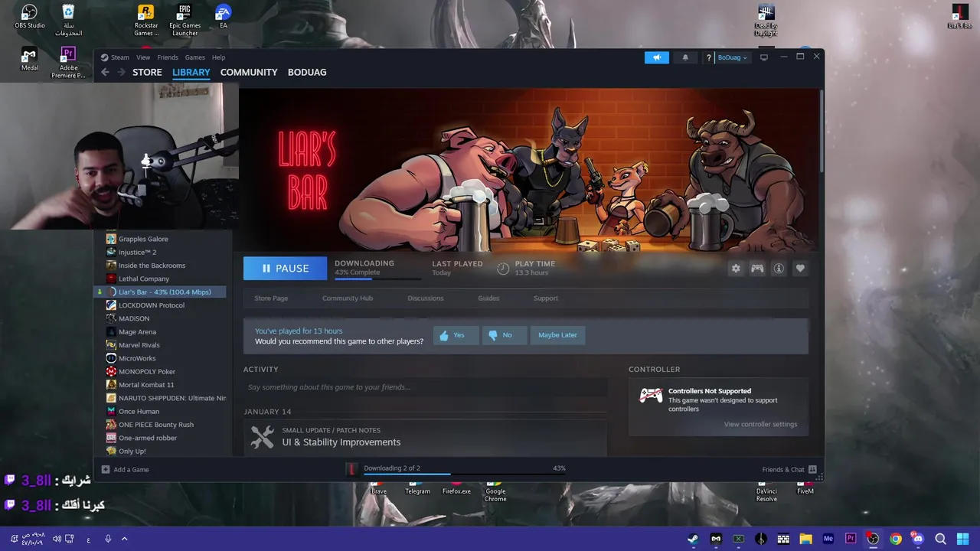The width and height of the screenshot is (980, 551).
Task: Go back with the left arrow
Action: click(x=105, y=72)
